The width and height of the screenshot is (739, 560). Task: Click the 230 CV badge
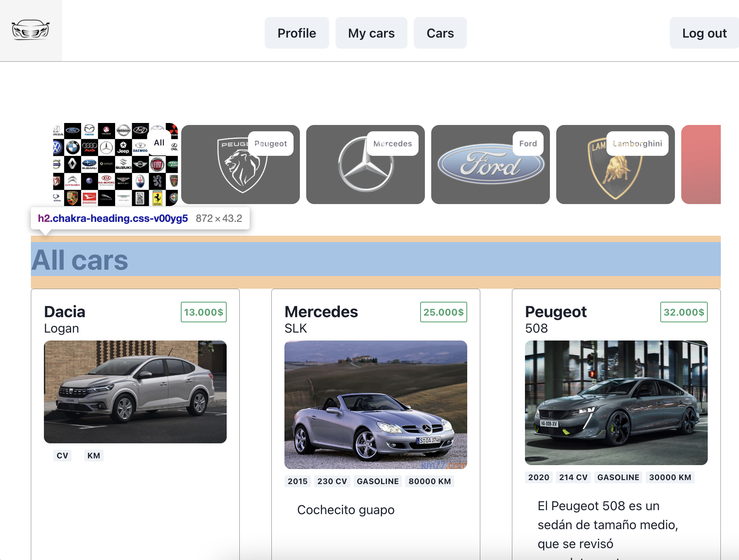tap(332, 481)
